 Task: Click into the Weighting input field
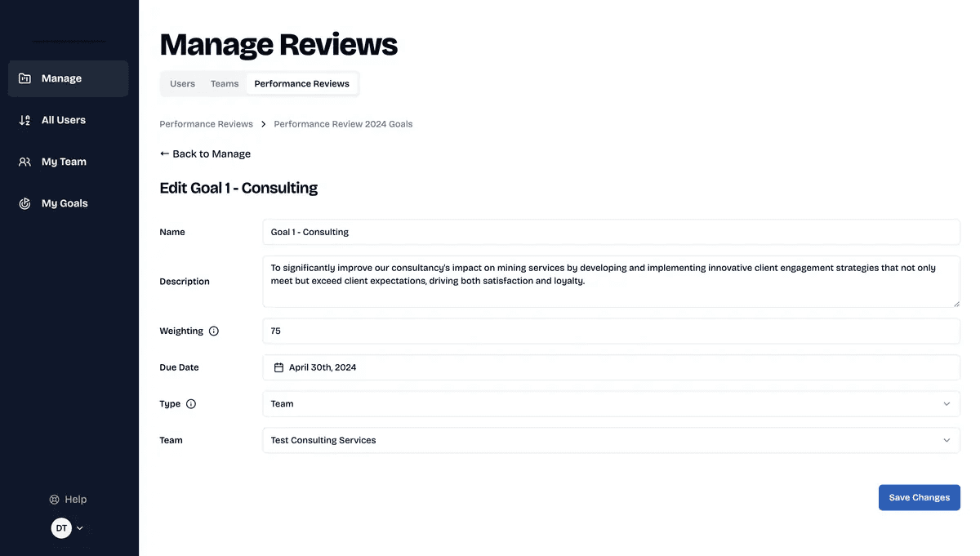(x=611, y=331)
